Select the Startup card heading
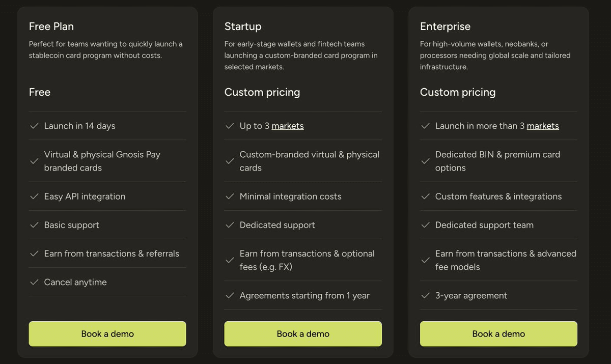The height and width of the screenshot is (364, 611). pyautogui.click(x=243, y=26)
